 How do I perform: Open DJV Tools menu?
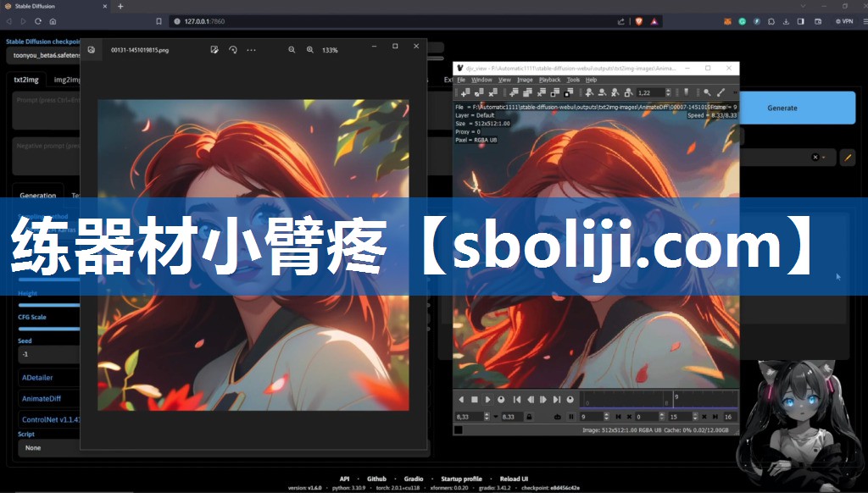coord(573,80)
